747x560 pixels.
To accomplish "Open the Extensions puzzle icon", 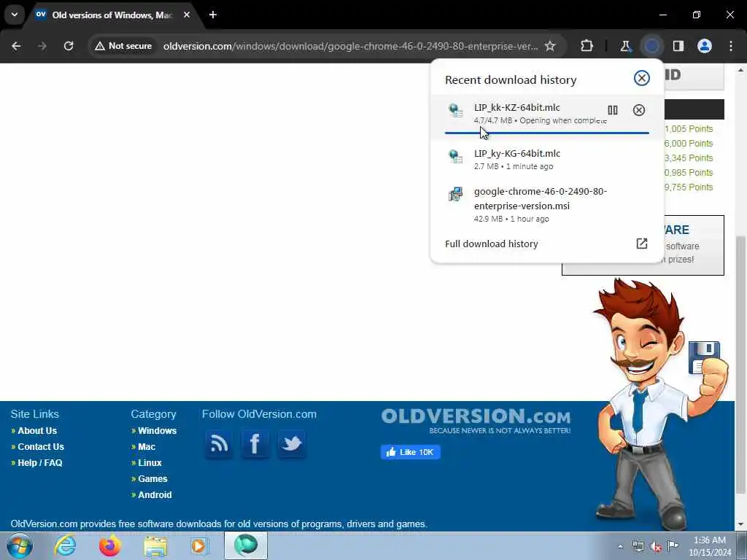I will click(x=587, y=46).
